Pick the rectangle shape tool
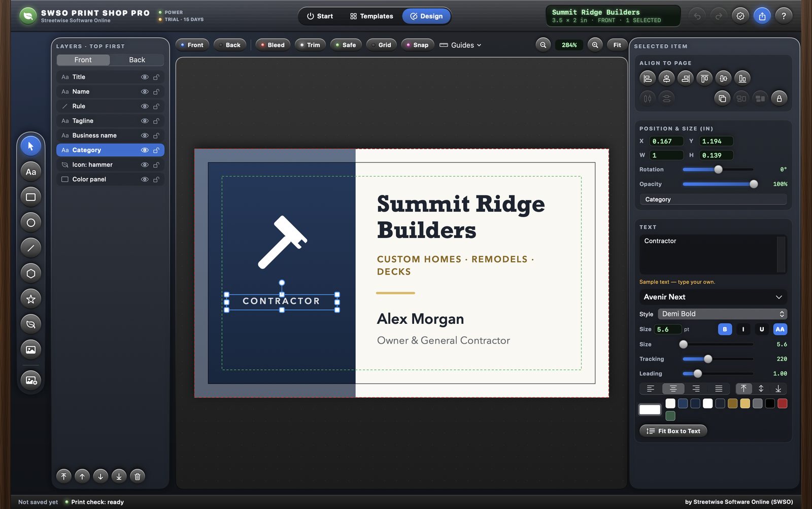 (x=30, y=197)
